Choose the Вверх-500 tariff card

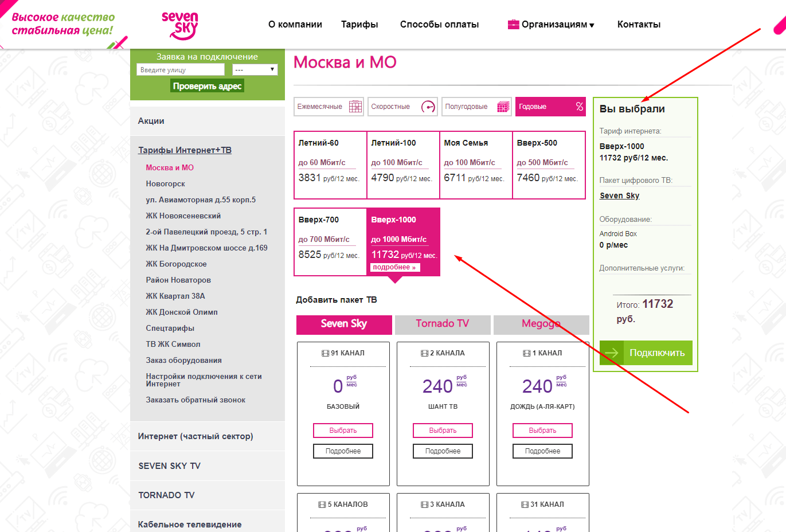tap(549, 165)
